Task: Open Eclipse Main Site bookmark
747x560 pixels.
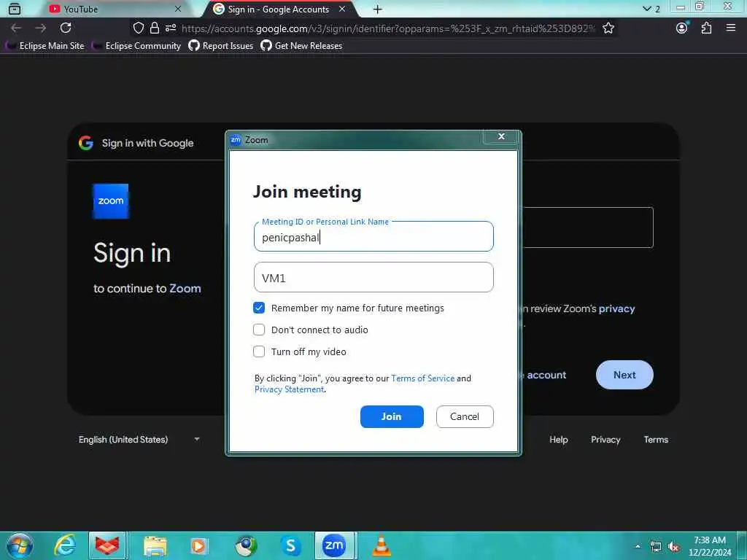Action: point(45,46)
